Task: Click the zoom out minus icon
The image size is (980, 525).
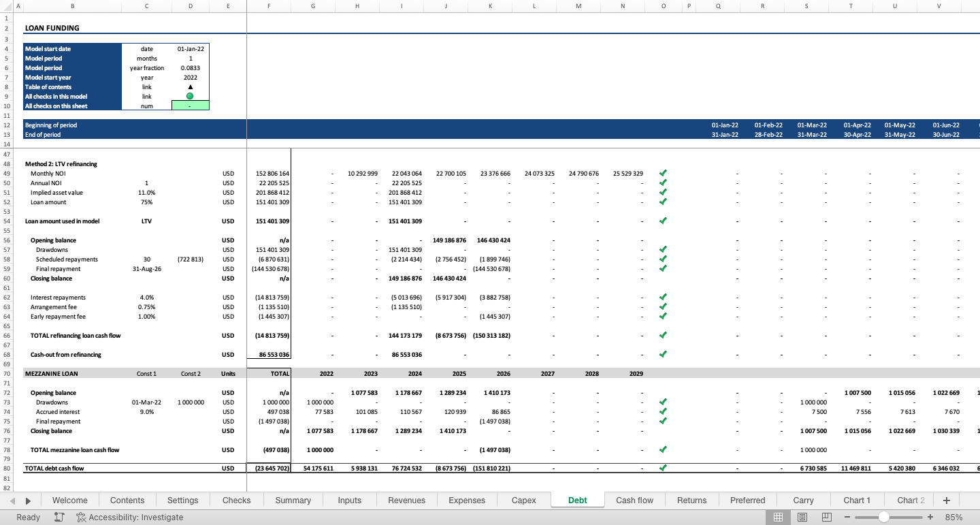Action: (x=847, y=518)
